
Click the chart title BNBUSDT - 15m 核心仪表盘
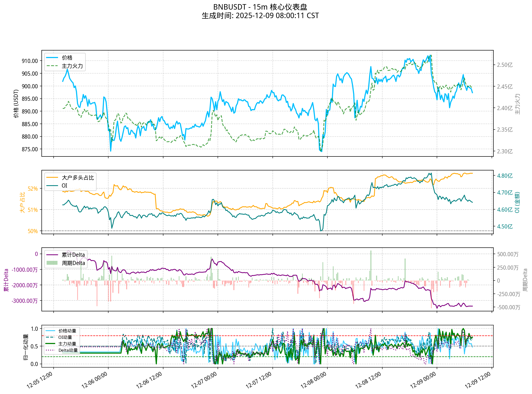tap(260, 7)
